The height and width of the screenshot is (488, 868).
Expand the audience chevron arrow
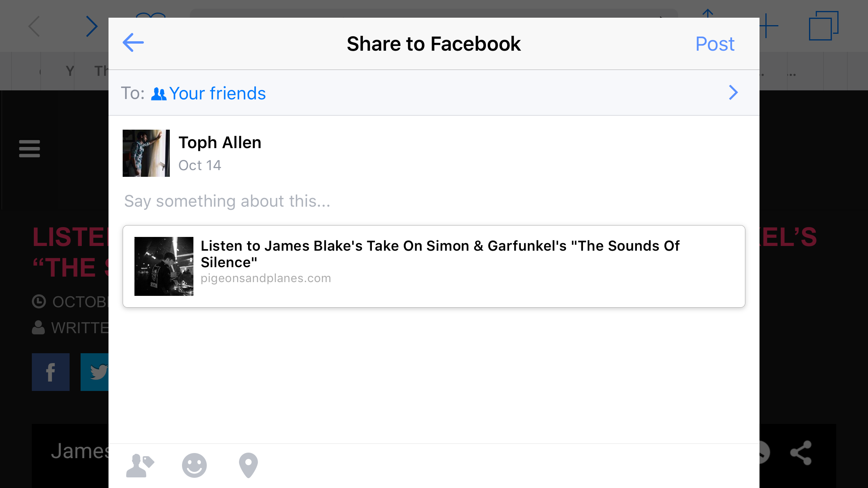(x=733, y=93)
